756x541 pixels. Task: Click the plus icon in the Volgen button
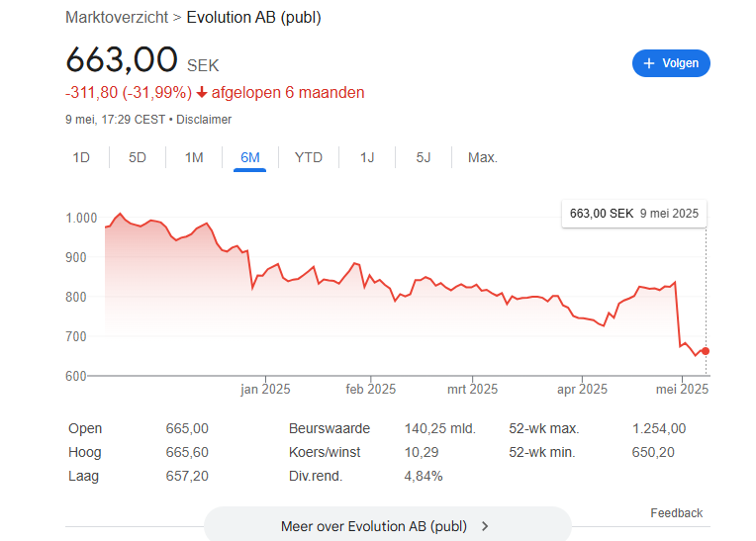tap(649, 63)
